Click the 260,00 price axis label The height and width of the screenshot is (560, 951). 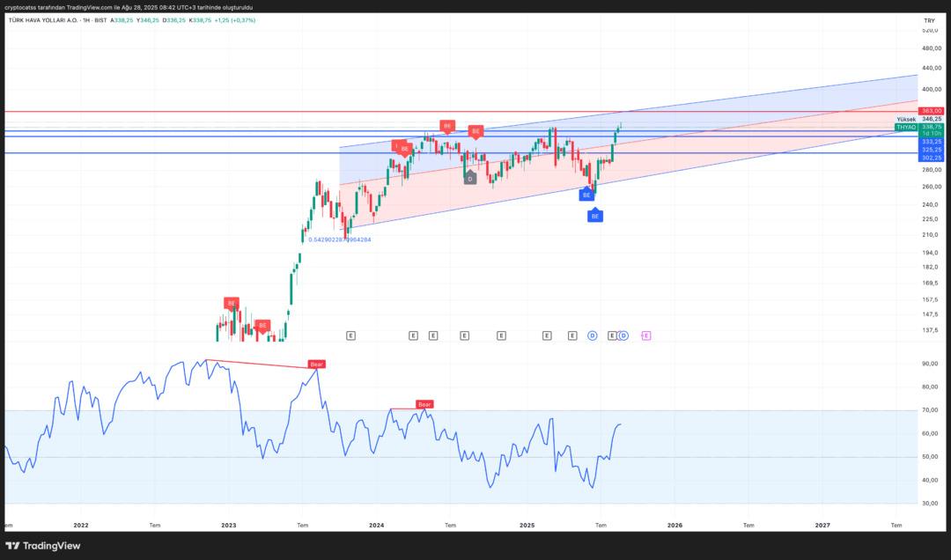coord(932,187)
